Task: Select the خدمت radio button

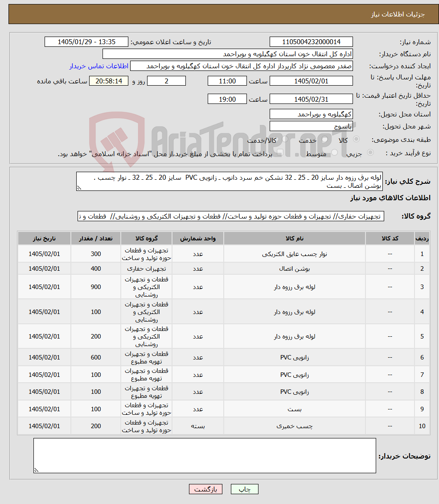Action: 324,140
